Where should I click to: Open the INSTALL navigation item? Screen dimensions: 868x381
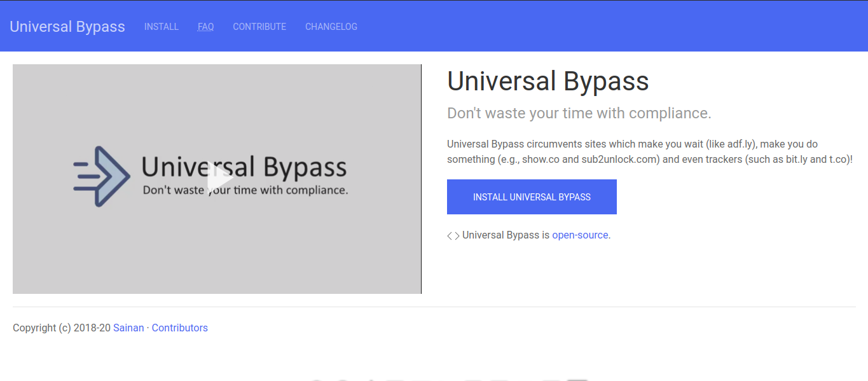pos(162,27)
